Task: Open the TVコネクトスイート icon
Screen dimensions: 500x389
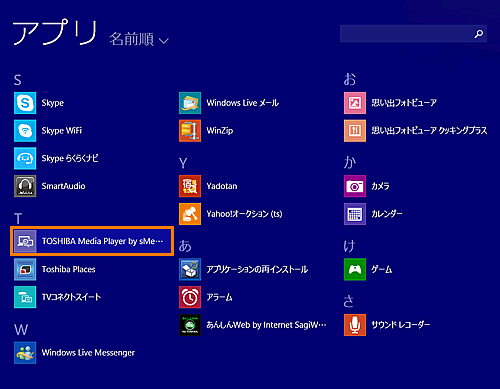Action: pyautogui.click(x=25, y=297)
